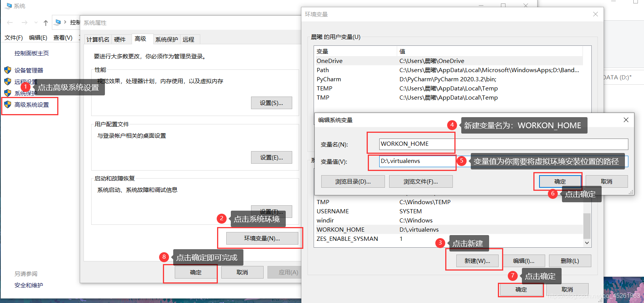Click Performance Settings(S) button

coord(272,103)
